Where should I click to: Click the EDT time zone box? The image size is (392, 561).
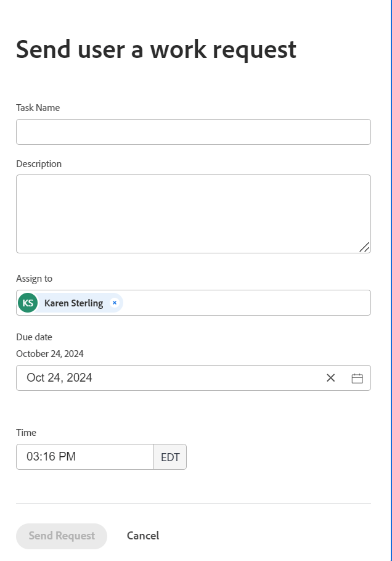(x=170, y=457)
